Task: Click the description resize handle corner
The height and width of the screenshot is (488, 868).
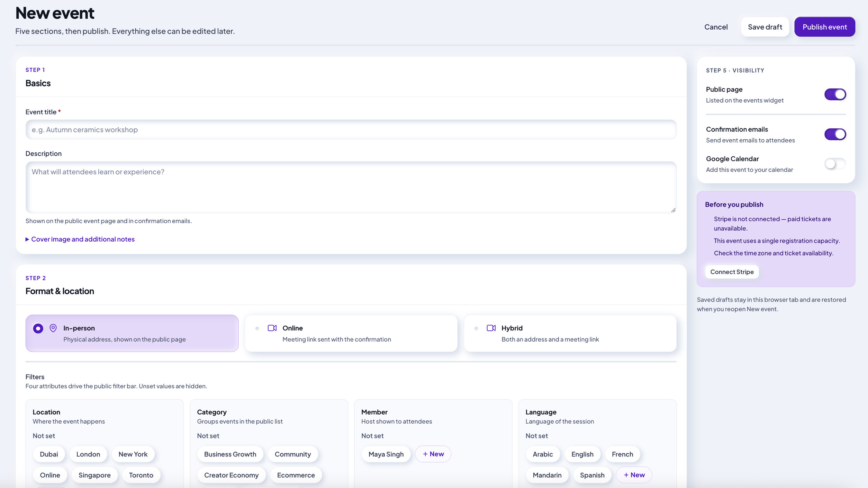Action: click(673, 210)
